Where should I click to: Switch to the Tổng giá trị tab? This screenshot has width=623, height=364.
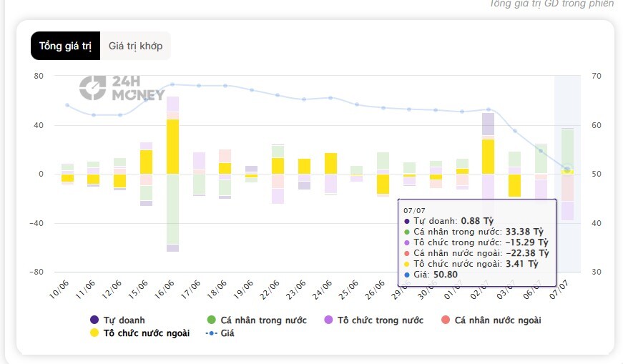(x=66, y=46)
